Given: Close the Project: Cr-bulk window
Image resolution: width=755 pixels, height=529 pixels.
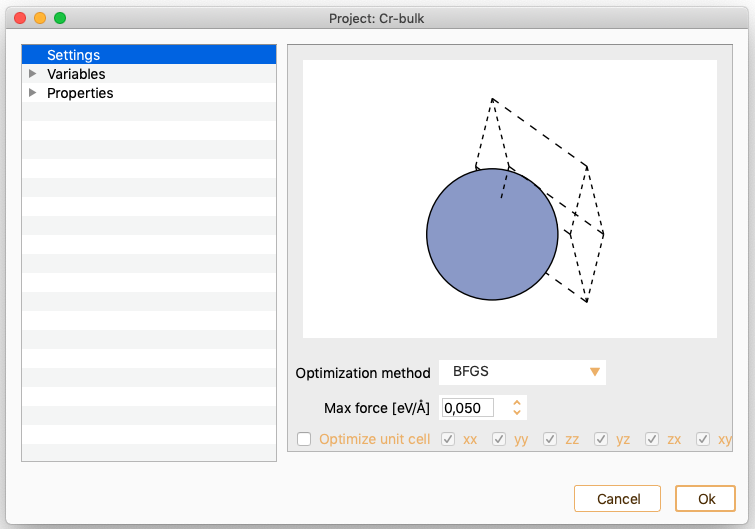Looking at the screenshot, I should (20, 18).
